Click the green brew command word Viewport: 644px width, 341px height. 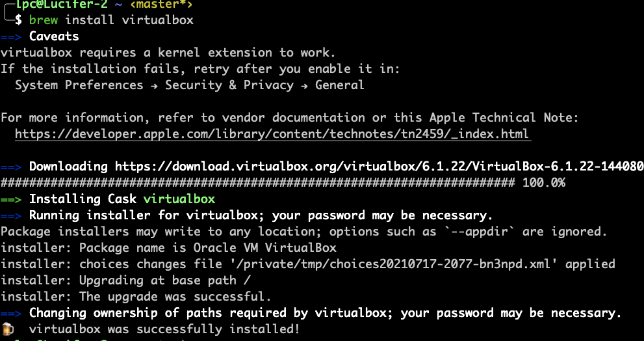tap(44, 20)
